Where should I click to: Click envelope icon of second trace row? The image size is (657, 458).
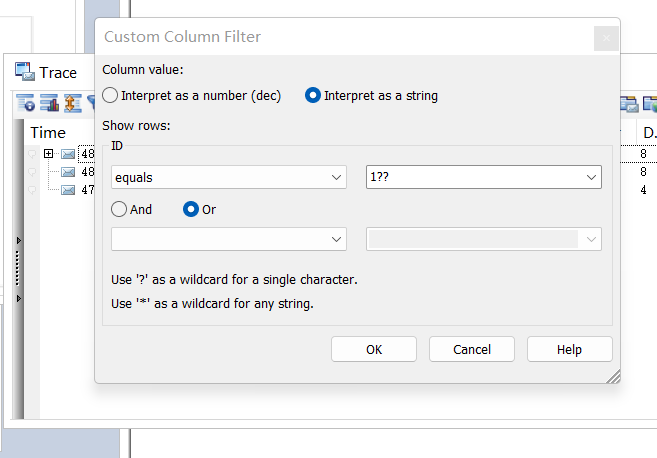pyautogui.click(x=68, y=172)
